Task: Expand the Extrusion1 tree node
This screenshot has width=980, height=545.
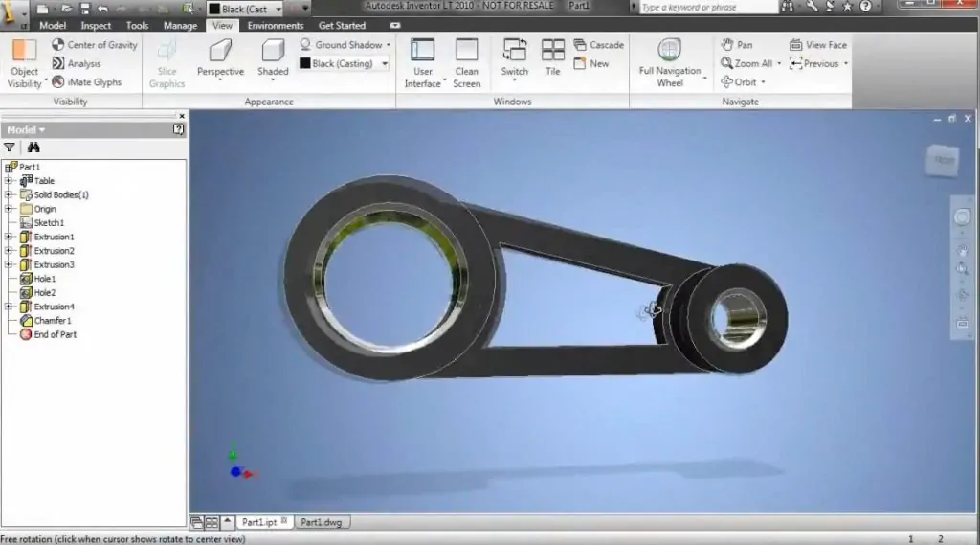Action: 9,237
